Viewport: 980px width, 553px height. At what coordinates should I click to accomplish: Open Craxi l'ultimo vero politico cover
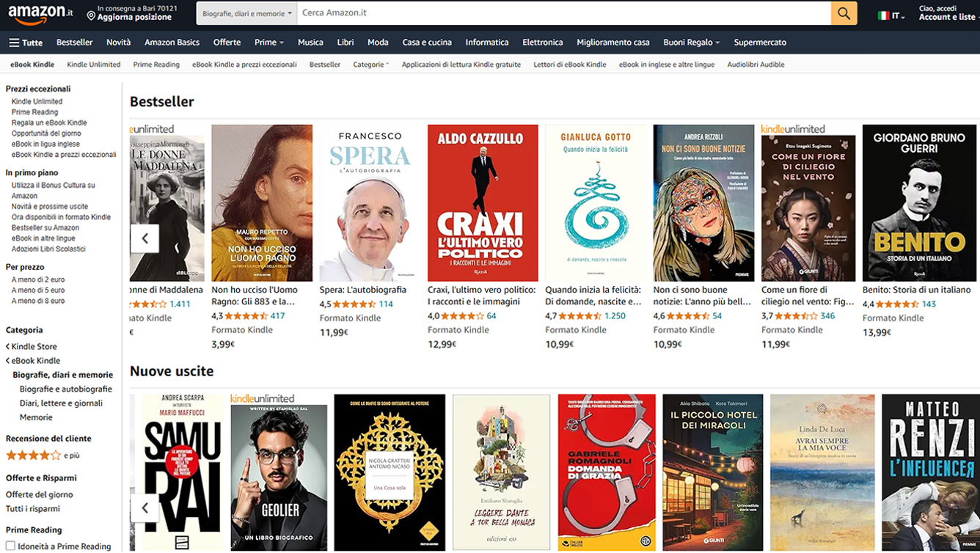[483, 203]
